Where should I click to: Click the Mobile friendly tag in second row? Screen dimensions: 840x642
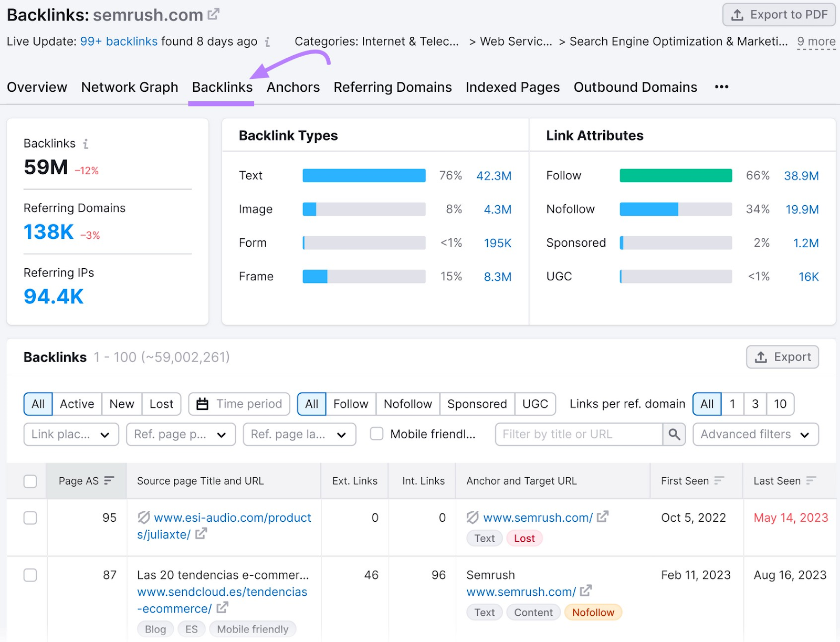click(x=253, y=629)
